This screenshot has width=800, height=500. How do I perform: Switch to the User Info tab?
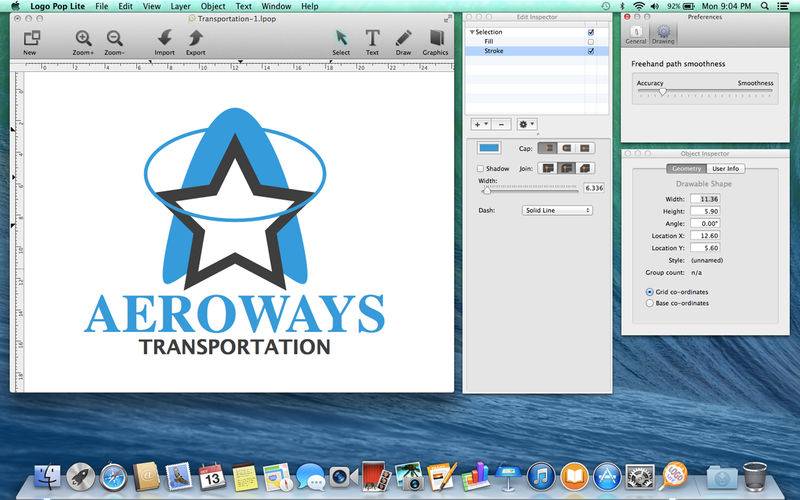coord(726,168)
